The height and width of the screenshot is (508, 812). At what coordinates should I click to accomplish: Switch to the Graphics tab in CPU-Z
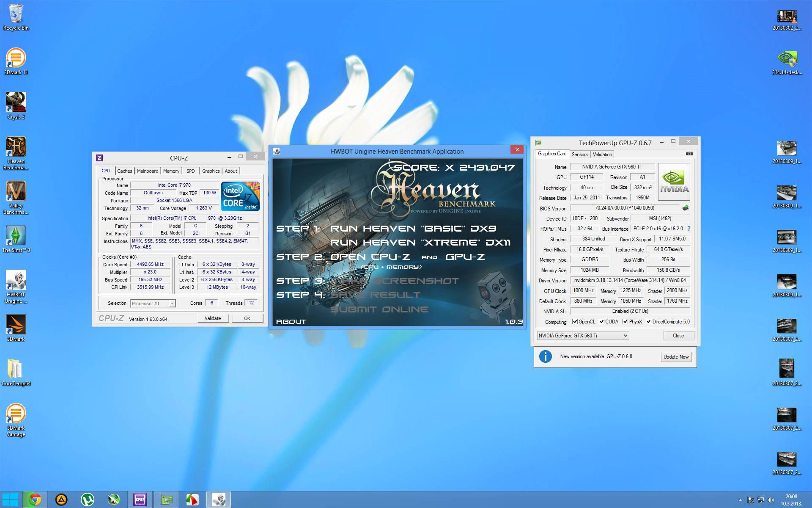coord(211,171)
